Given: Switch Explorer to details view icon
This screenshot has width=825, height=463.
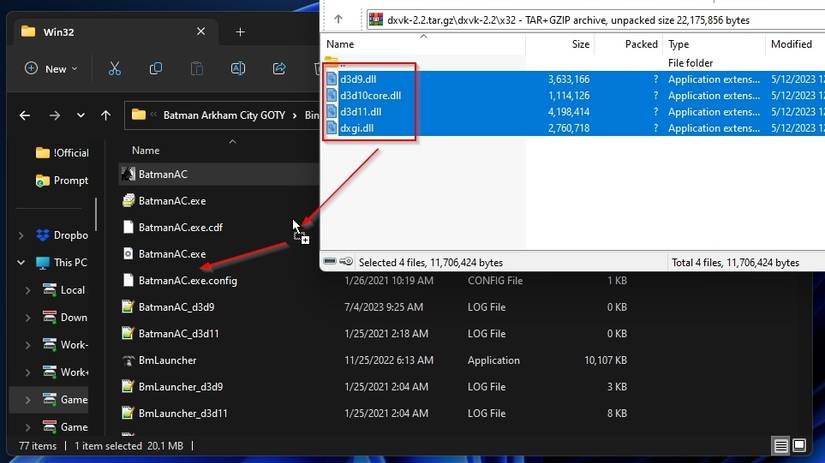Looking at the screenshot, I should 781,446.
